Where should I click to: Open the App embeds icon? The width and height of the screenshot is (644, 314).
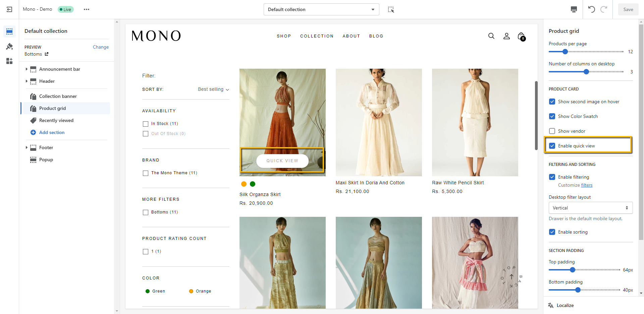9,61
